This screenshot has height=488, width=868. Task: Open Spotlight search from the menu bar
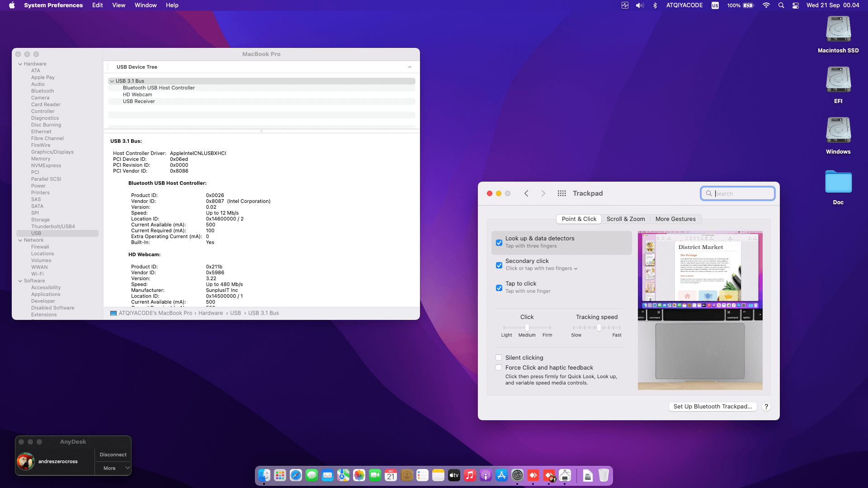[x=781, y=5]
